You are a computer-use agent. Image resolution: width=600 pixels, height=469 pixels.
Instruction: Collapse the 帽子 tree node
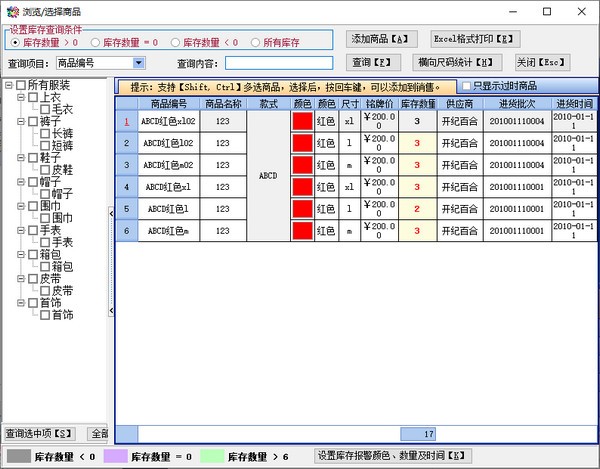coord(21,182)
